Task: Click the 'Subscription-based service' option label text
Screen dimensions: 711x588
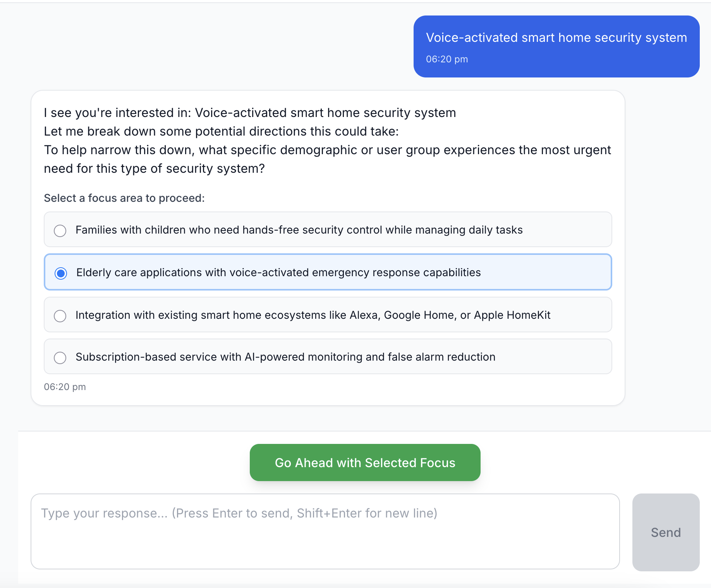Action: click(x=285, y=357)
